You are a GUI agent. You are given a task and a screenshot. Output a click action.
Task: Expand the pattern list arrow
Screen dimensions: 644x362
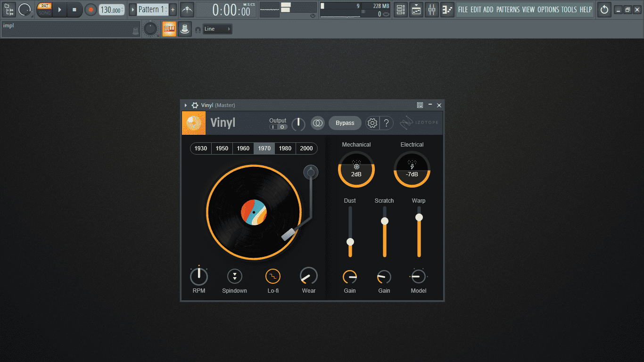(132, 9)
